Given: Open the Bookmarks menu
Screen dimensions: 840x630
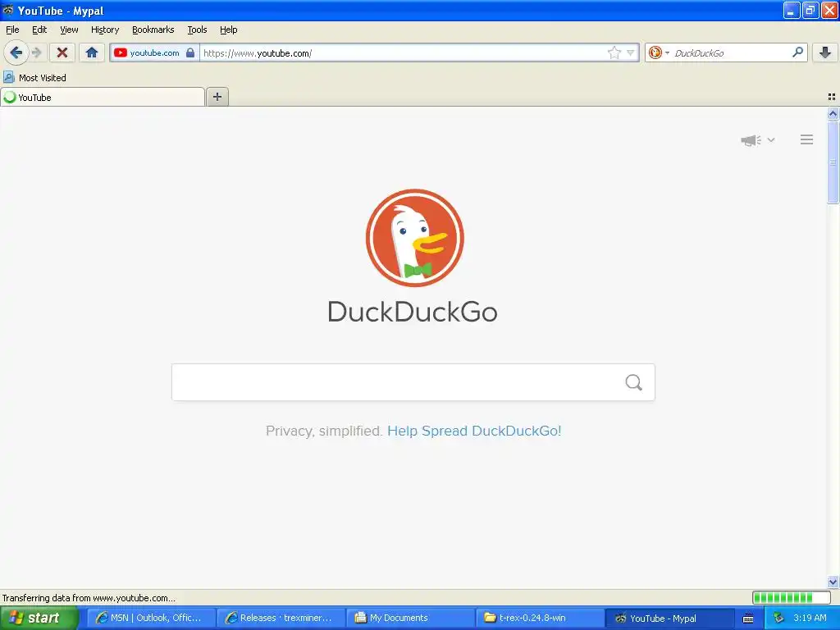Looking at the screenshot, I should click(153, 30).
